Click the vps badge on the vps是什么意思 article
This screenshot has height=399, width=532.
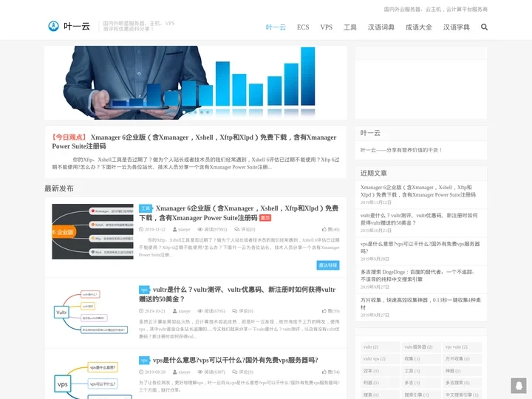144,361
